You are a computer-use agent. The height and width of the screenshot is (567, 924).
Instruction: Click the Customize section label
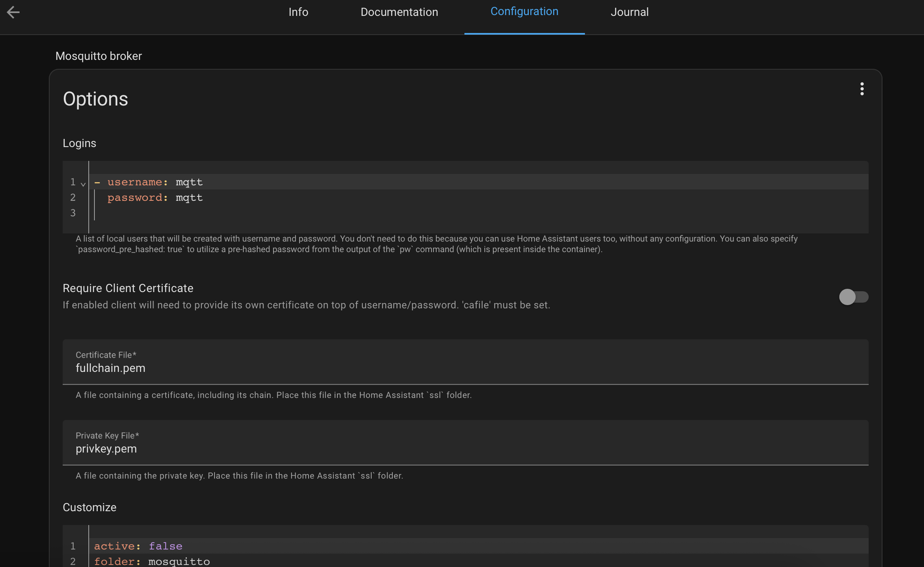[x=90, y=507]
